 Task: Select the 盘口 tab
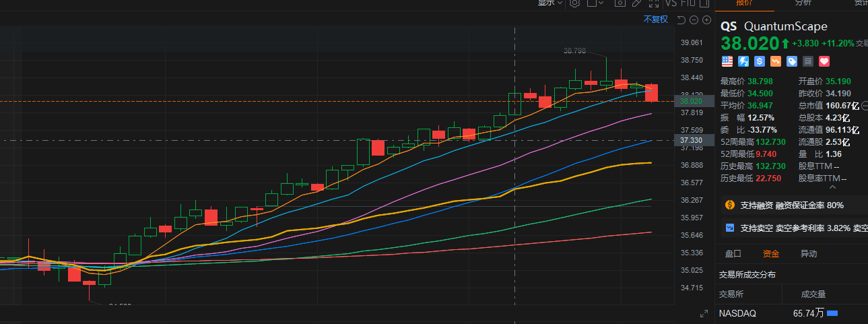[733, 254]
